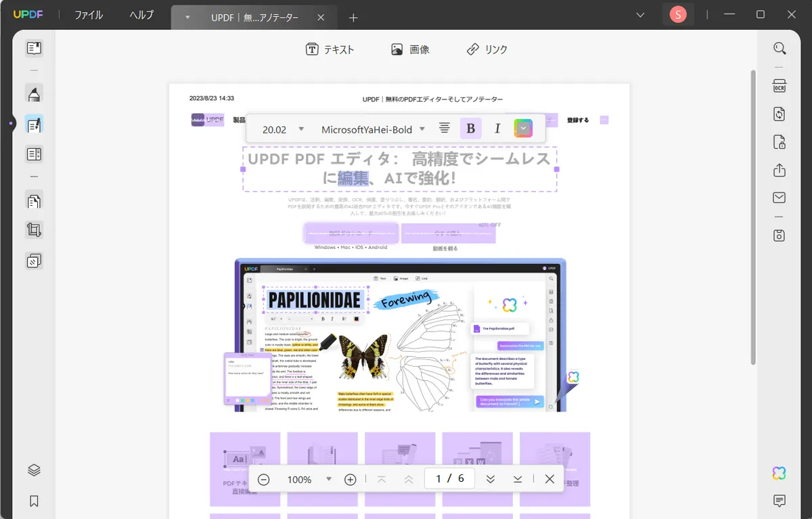Click the 動画を観る text on the page

pyautogui.click(x=445, y=248)
